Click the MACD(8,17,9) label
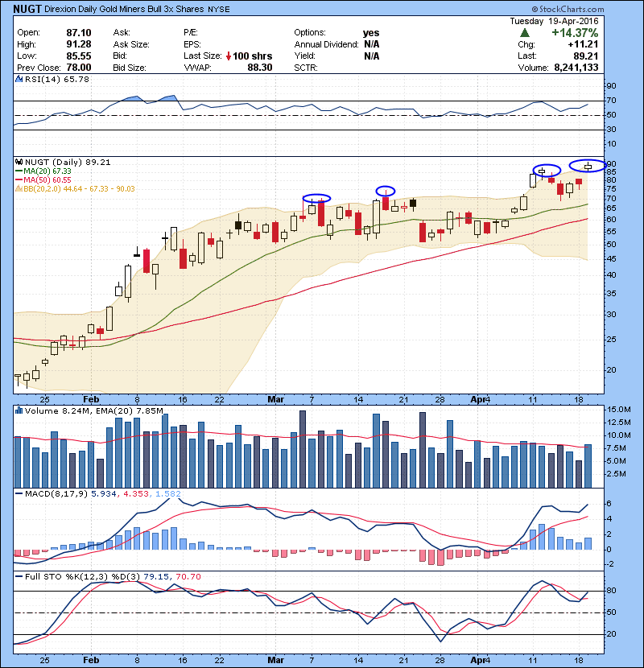The height and width of the screenshot is (668, 644). [x=56, y=493]
